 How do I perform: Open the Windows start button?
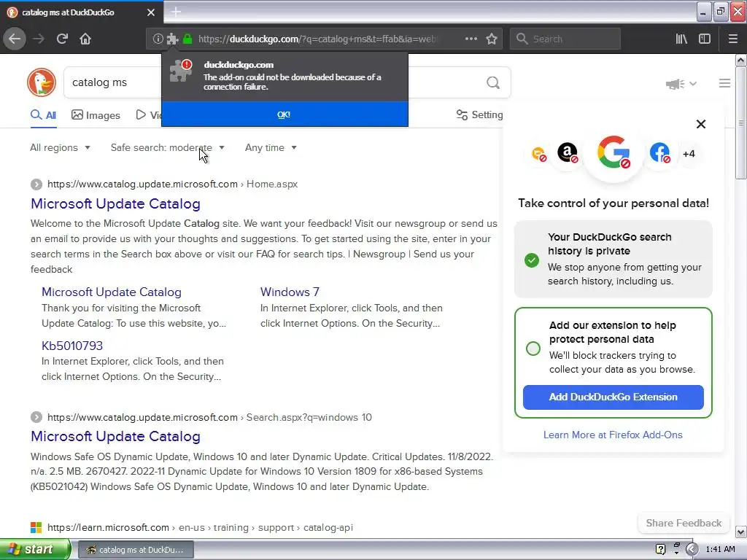point(35,550)
